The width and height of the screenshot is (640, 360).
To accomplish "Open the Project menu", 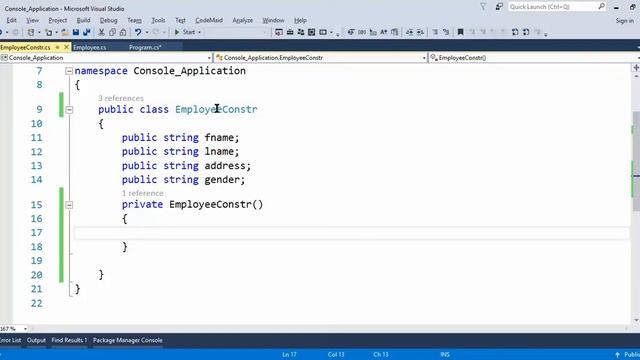I will coord(58,20).
